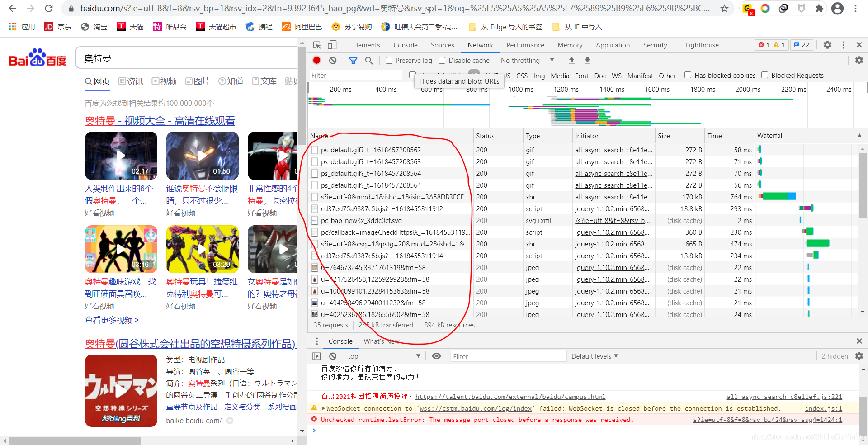Open the first Baidu video result link
Screen dimensions: 868x445
(160, 121)
